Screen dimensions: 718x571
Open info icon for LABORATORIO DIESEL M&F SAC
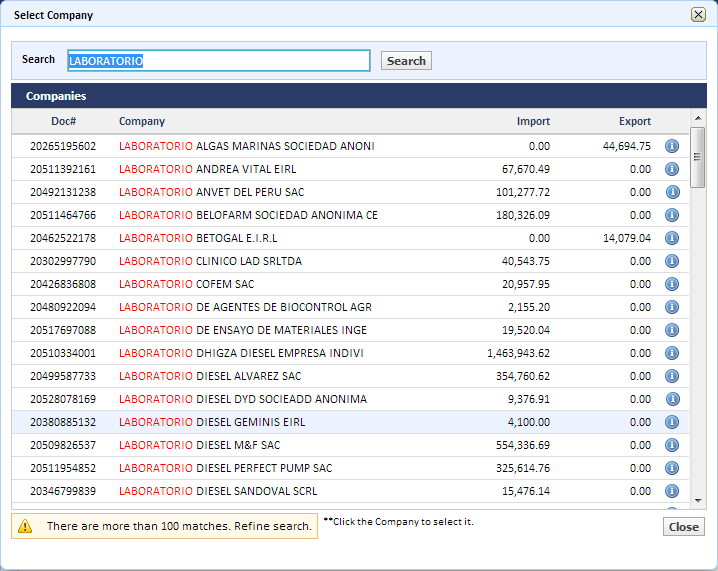pos(672,445)
